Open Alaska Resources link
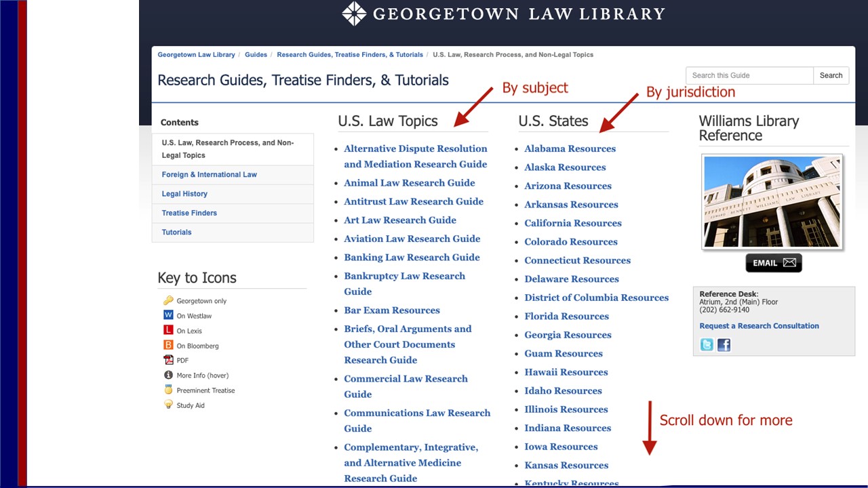The image size is (868, 488). tap(565, 167)
